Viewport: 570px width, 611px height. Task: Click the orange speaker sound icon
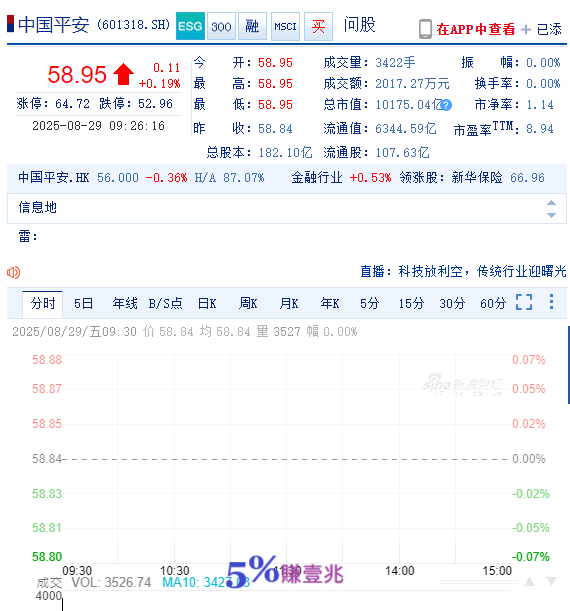tap(14, 272)
